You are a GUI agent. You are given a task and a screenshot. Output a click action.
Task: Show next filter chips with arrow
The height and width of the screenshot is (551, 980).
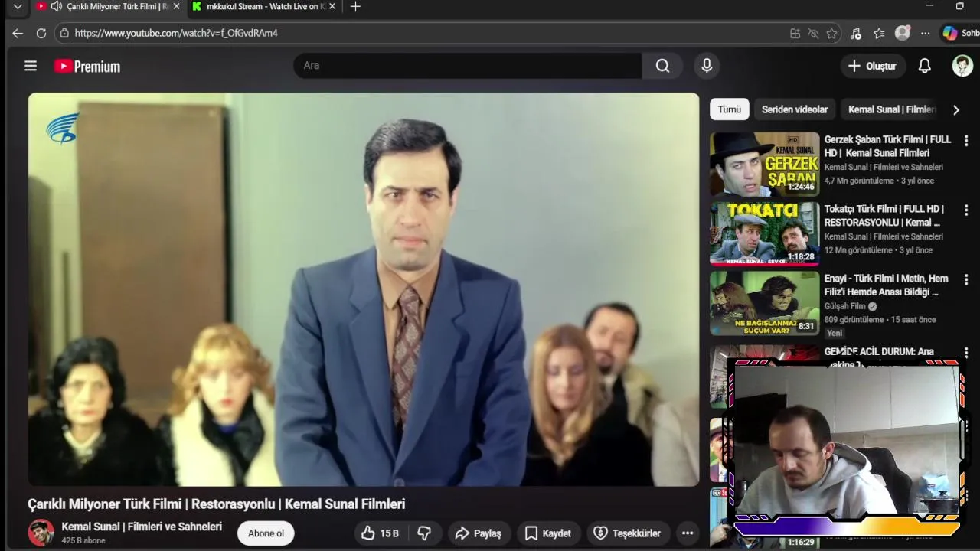tap(955, 109)
